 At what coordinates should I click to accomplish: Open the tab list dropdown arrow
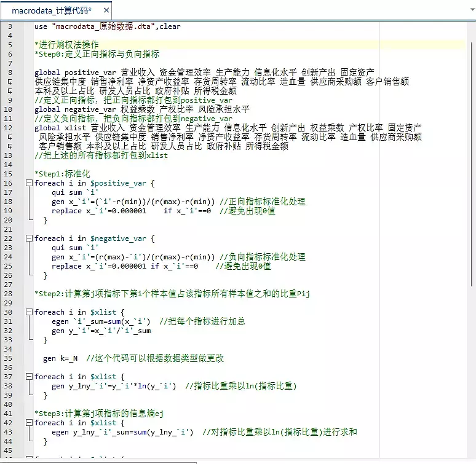coord(472,10)
